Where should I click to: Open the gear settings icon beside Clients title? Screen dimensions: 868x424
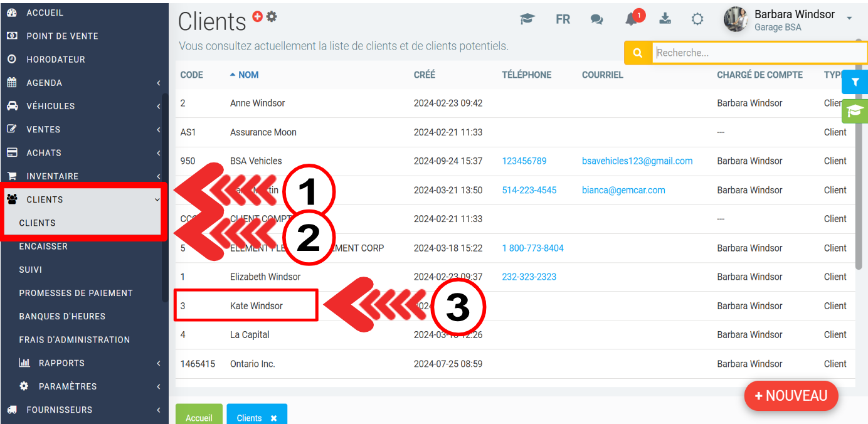click(x=272, y=17)
